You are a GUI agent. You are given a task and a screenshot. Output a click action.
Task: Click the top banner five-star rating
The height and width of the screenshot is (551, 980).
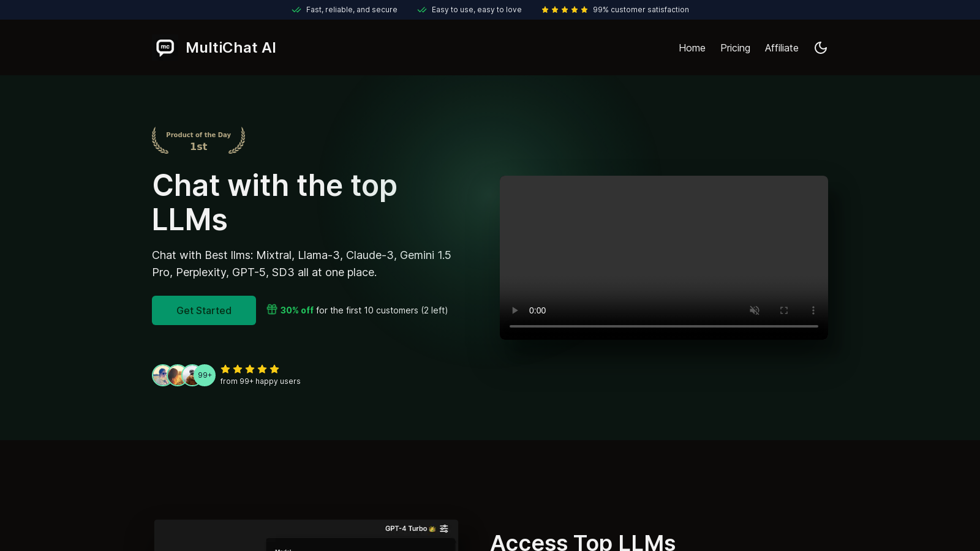pyautogui.click(x=565, y=10)
